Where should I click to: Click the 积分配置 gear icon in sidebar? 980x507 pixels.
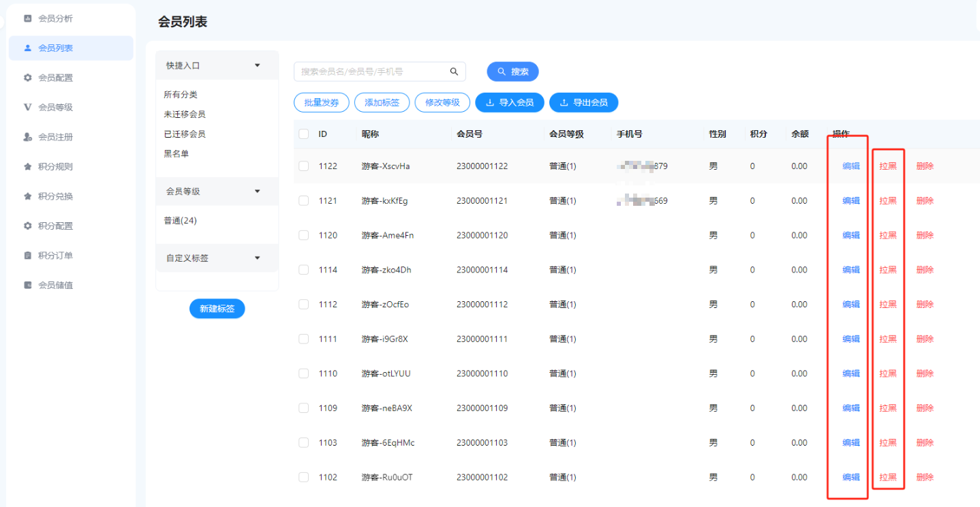[28, 226]
